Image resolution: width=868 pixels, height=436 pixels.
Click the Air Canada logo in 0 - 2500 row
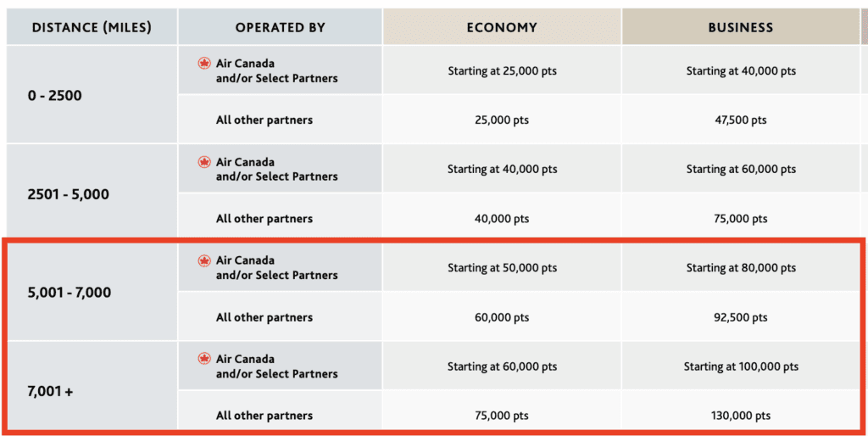[x=203, y=64]
